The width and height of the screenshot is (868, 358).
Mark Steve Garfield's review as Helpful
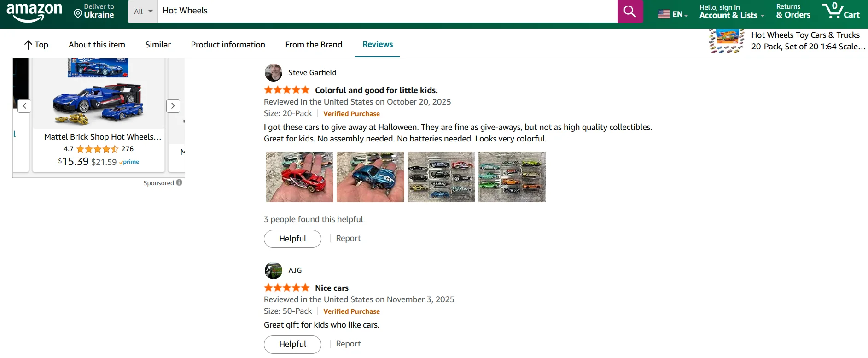click(x=292, y=239)
